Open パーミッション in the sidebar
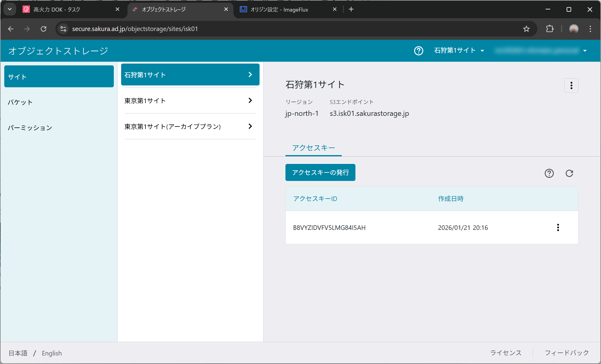The height and width of the screenshot is (364, 601). (30, 128)
